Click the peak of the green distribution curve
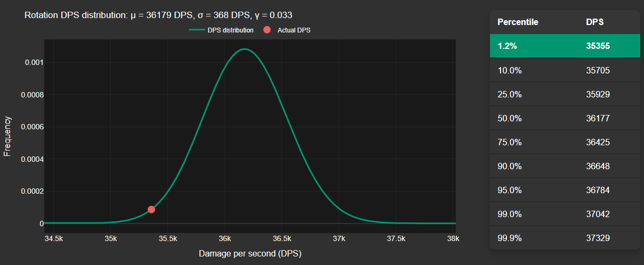Image resolution: width=644 pixels, height=265 pixels. 244,49
